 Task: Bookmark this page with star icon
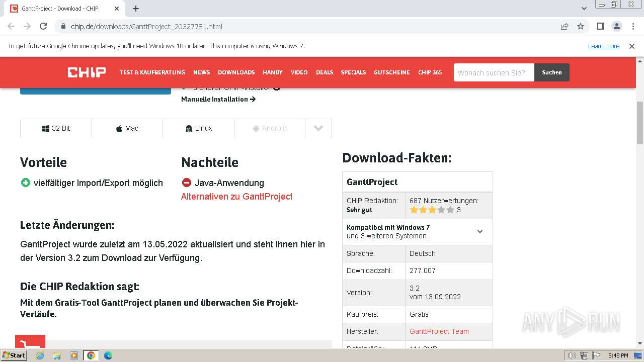[x=581, y=26]
